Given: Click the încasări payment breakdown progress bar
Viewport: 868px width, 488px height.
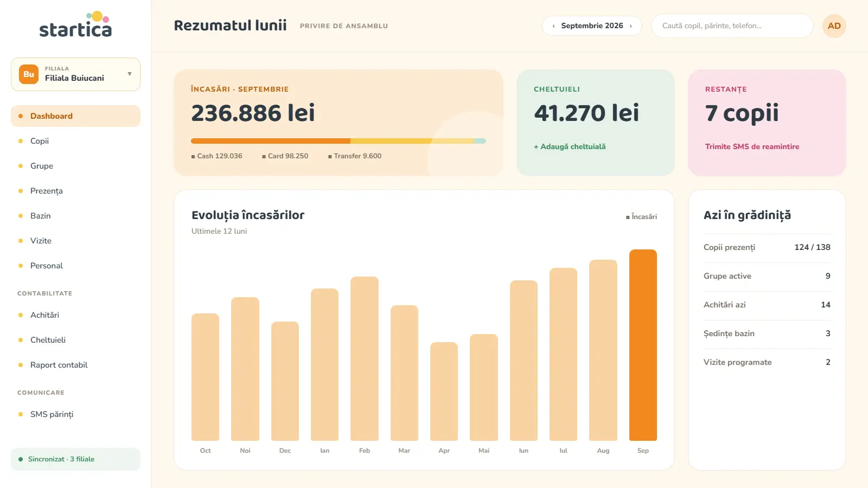Looking at the screenshot, I should [339, 141].
